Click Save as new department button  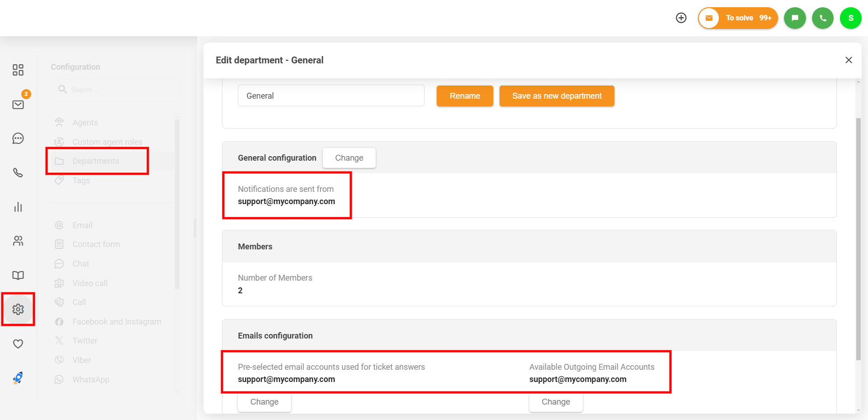pos(557,96)
